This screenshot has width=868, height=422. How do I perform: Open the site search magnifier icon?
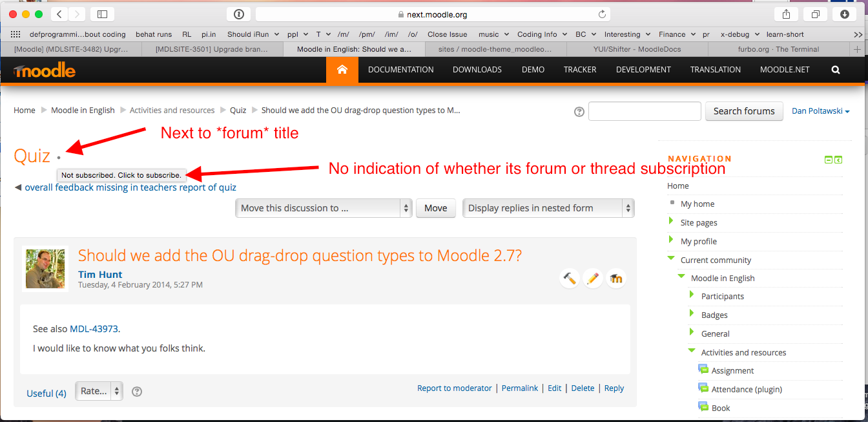836,70
